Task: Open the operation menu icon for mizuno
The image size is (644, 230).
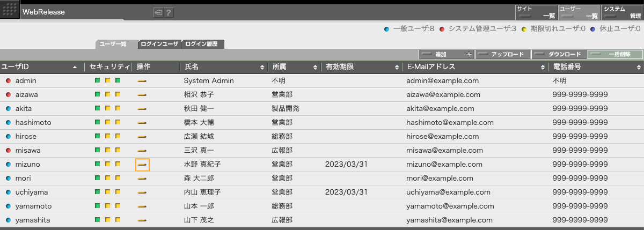Action: [x=142, y=165]
